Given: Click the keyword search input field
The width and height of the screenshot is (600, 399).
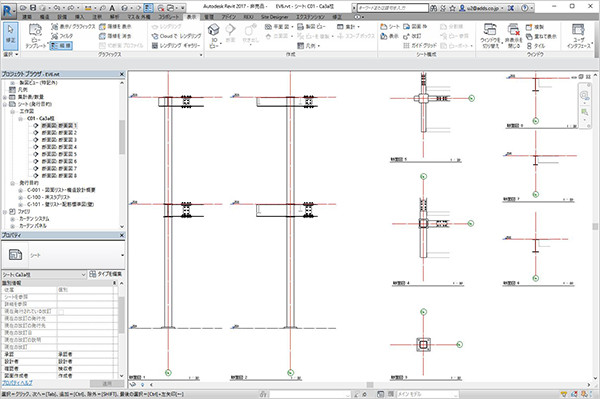Looking at the screenshot, I should pyautogui.click(x=393, y=8).
